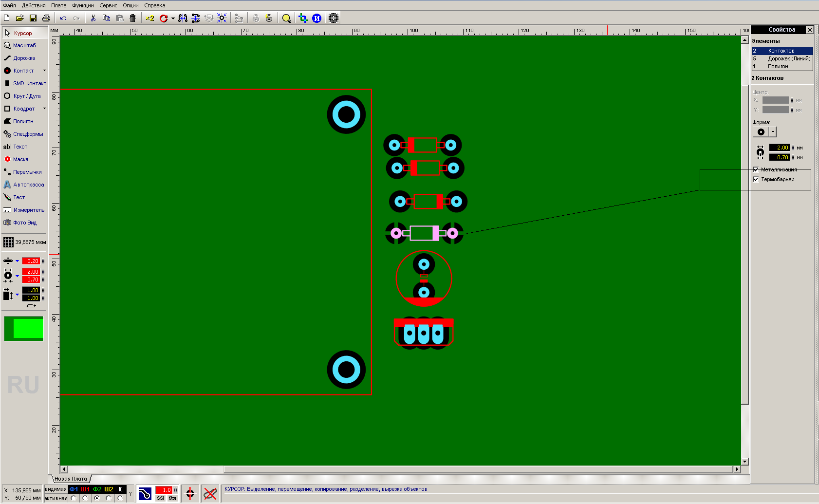819x504 pixels.
Task: Rotate selection with red arrow icon
Action: click(164, 18)
